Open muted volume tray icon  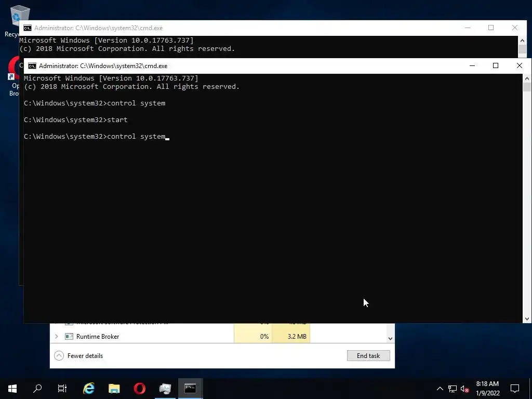464,389
